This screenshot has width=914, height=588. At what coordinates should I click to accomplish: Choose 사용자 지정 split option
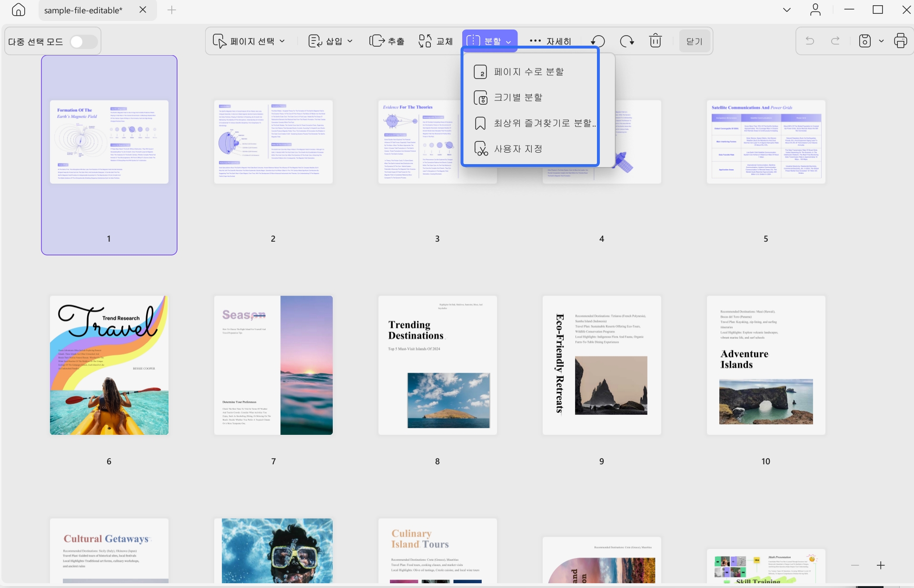point(530,149)
